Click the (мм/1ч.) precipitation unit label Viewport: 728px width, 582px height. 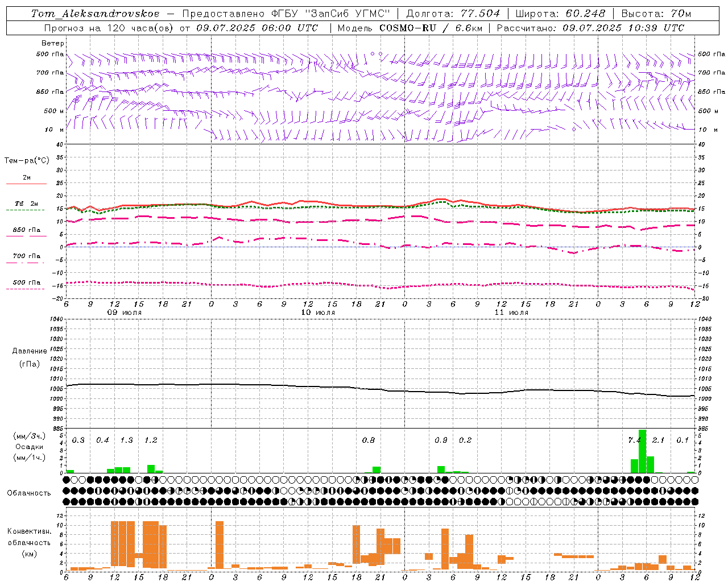30,457
